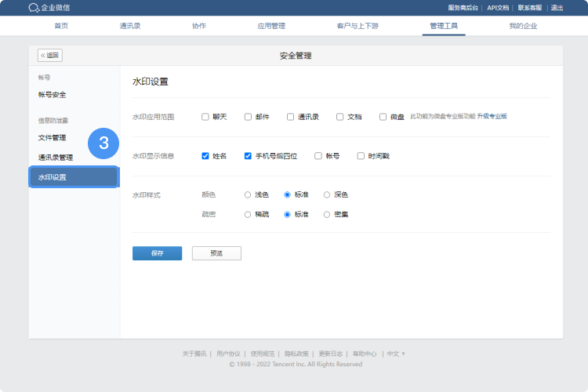588x392 pixels.
Task: Check the 通讯录 watermark scope checkbox
Action: click(x=291, y=117)
